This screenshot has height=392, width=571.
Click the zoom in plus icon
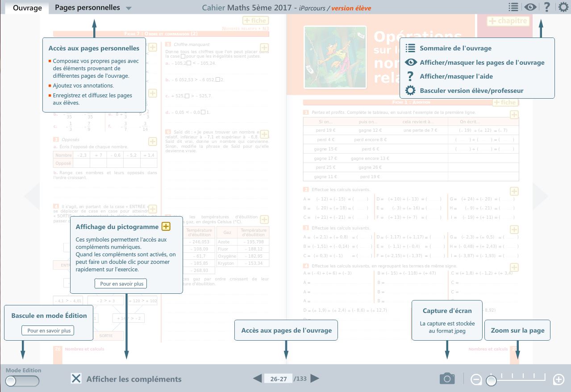click(558, 380)
